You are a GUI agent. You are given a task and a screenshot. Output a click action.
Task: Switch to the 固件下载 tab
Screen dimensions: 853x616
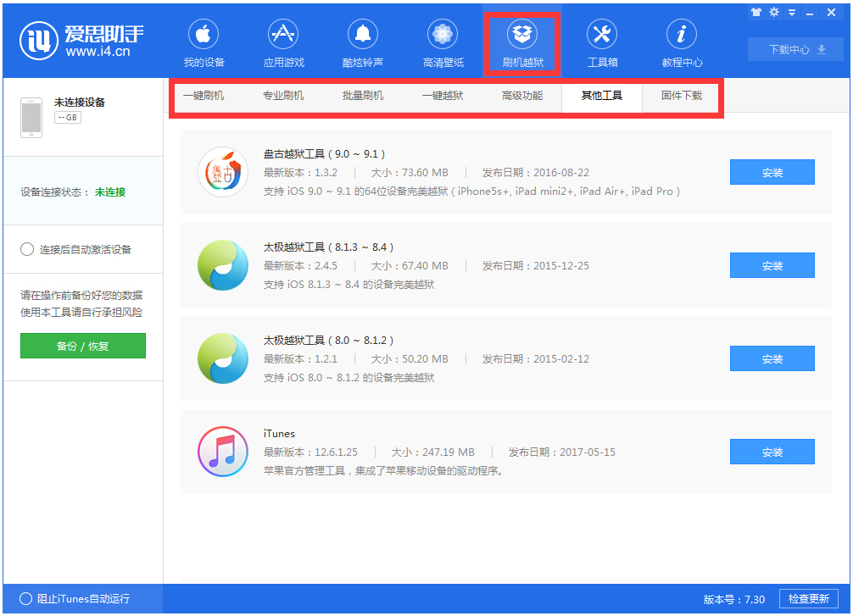click(x=682, y=97)
